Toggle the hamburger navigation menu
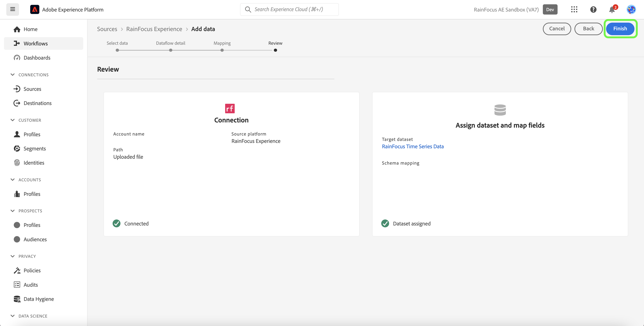The height and width of the screenshot is (326, 644). click(13, 10)
